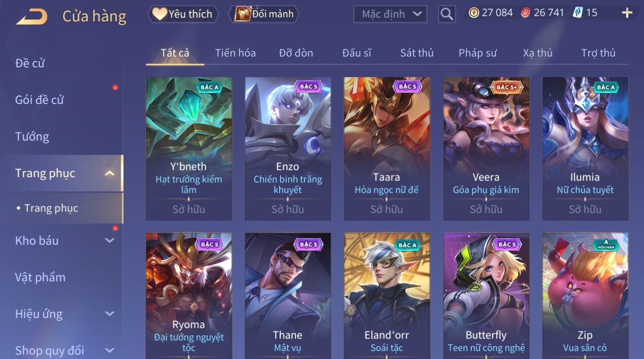Click the golden back arrow icon

(32, 17)
